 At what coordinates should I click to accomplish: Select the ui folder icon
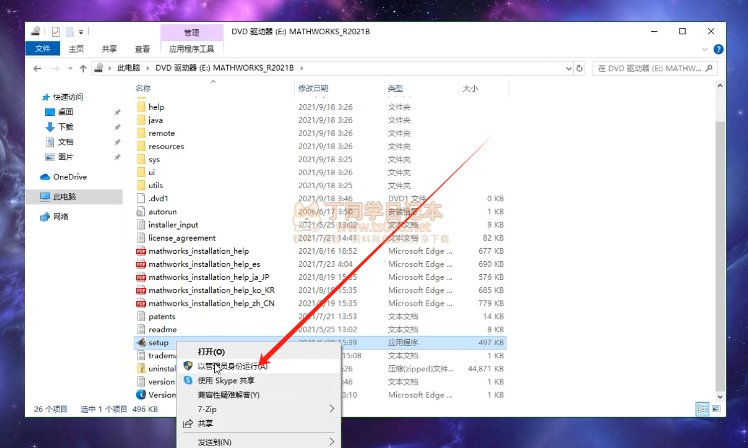pyautogui.click(x=141, y=172)
